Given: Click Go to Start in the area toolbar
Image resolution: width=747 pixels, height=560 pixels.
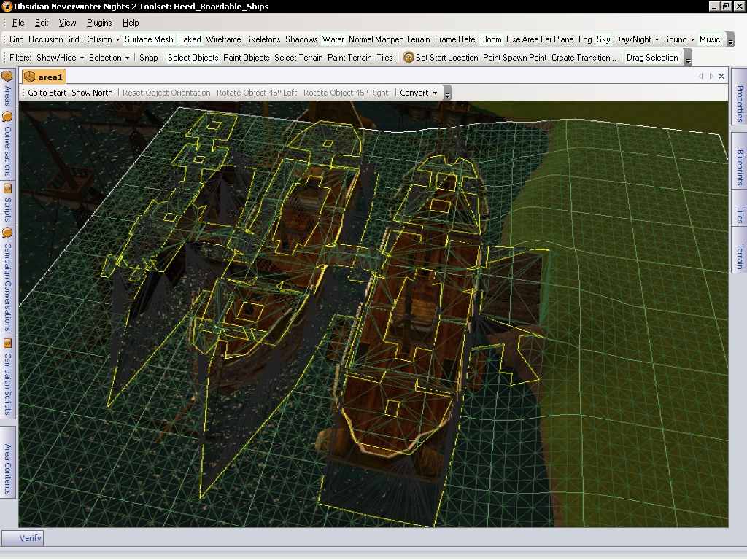Looking at the screenshot, I should [47, 93].
